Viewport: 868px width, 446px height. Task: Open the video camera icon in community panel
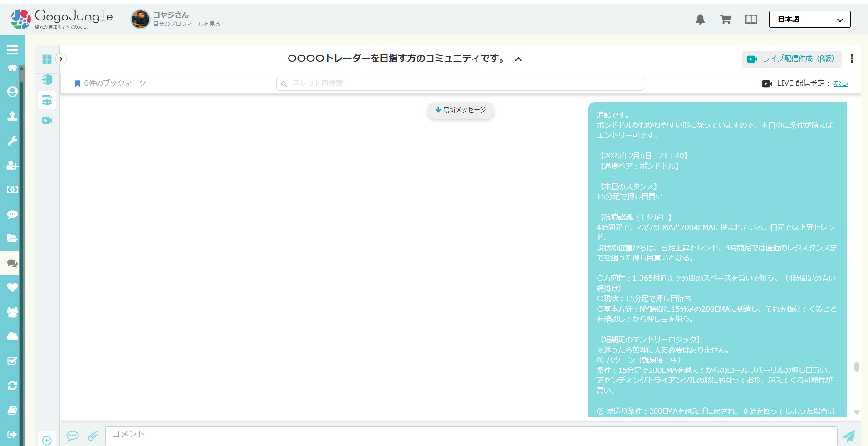[x=47, y=121]
